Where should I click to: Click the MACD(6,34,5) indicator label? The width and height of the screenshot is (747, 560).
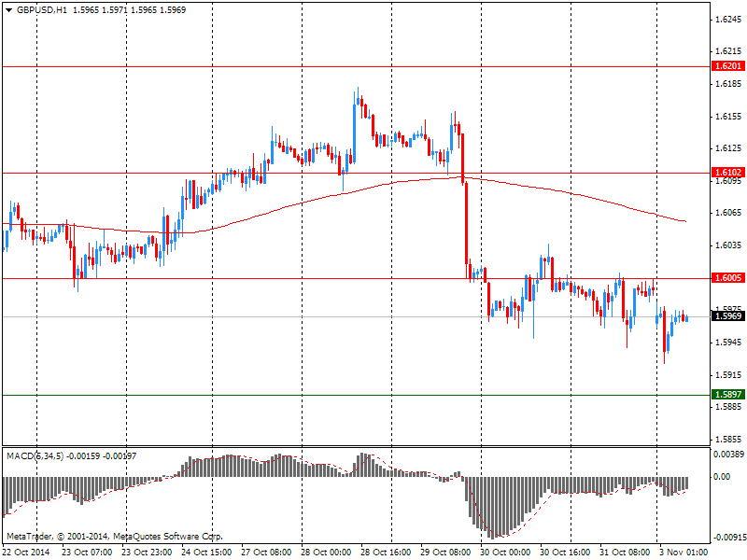point(35,456)
